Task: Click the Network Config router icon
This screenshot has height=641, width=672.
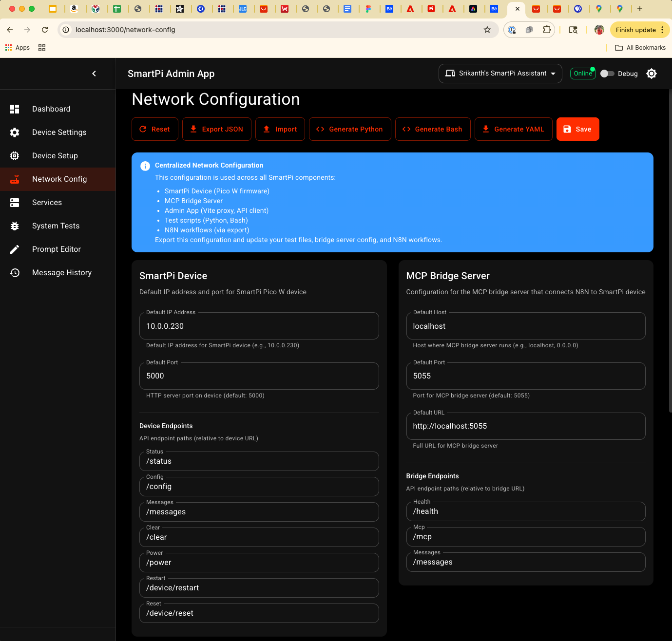Action: (15, 179)
